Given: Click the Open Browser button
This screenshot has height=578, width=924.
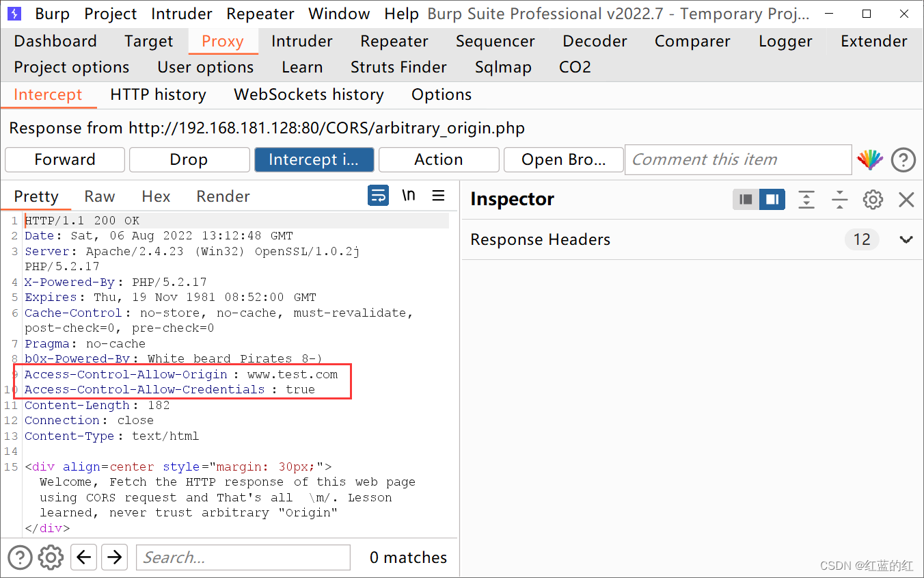Looking at the screenshot, I should (x=564, y=159).
